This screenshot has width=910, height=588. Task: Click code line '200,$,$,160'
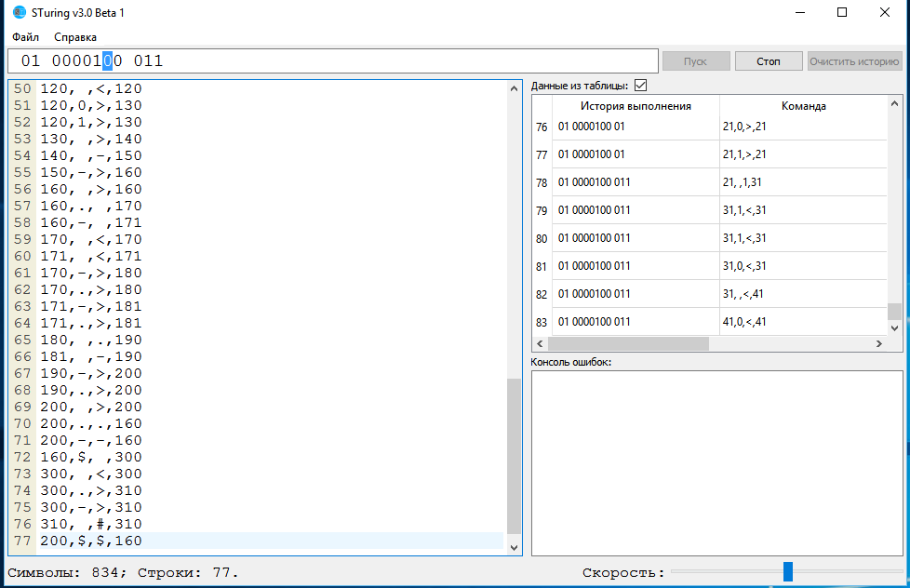[91, 541]
